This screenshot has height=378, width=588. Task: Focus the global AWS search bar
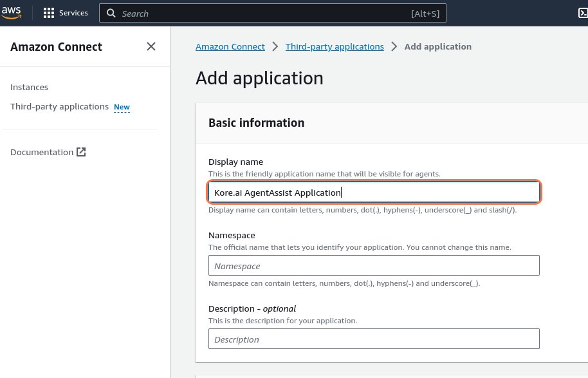[x=273, y=13]
